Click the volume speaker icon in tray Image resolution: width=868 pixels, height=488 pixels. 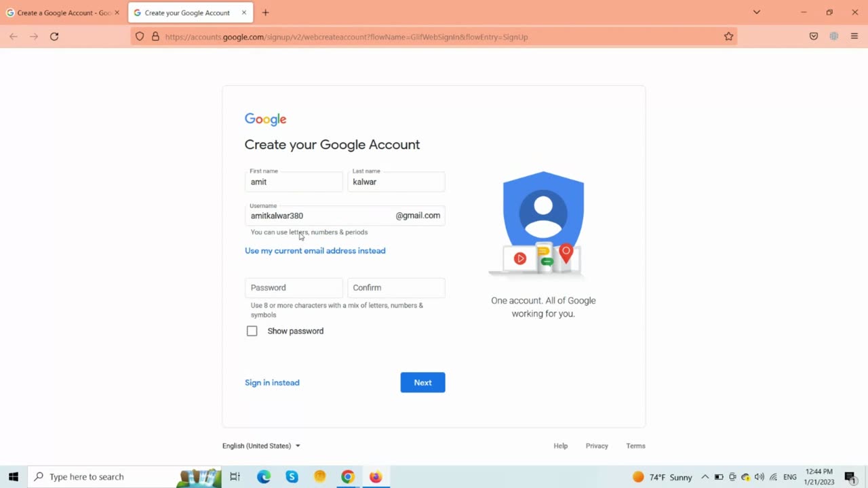click(x=759, y=477)
